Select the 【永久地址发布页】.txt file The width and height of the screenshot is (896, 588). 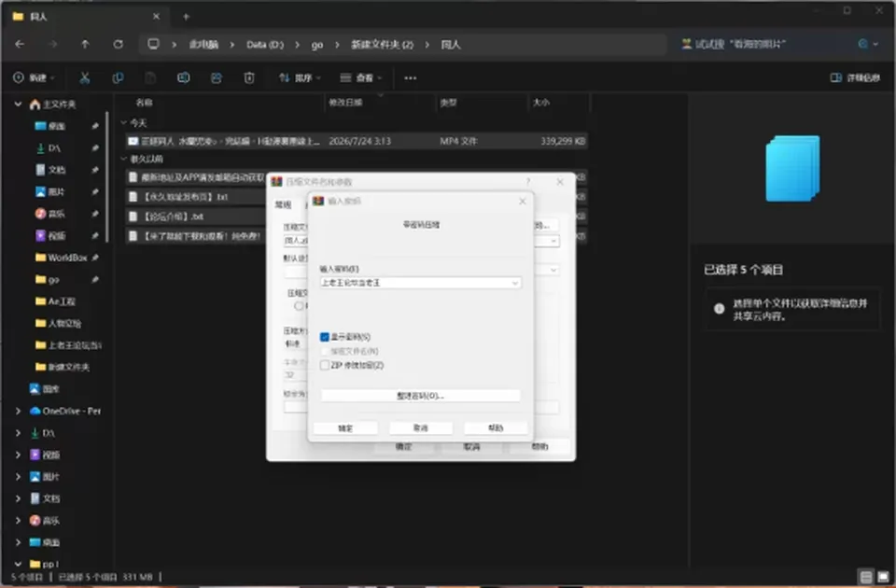pyautogui.click(x=186, y=197)
